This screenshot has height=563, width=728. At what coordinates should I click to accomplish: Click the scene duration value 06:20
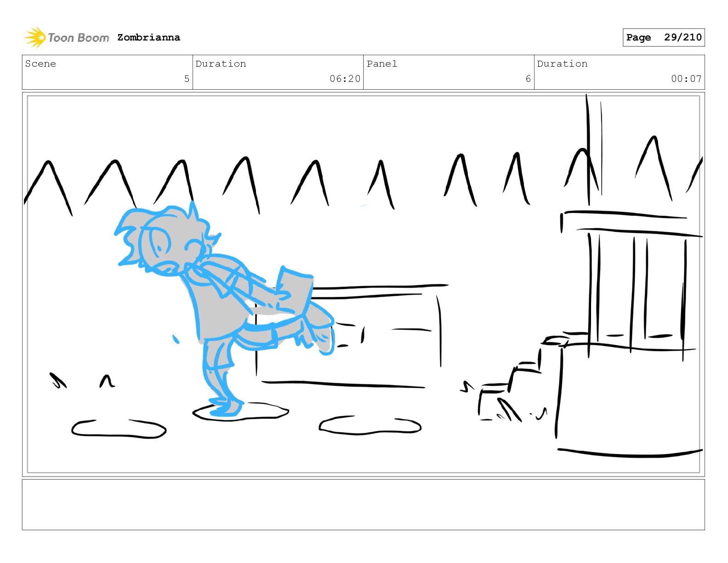click(345, 79)
